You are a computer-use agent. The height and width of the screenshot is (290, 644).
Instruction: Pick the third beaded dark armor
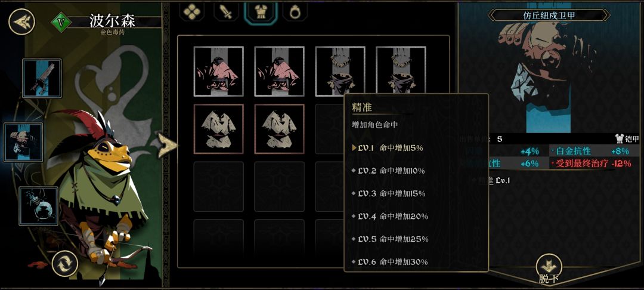340,71
